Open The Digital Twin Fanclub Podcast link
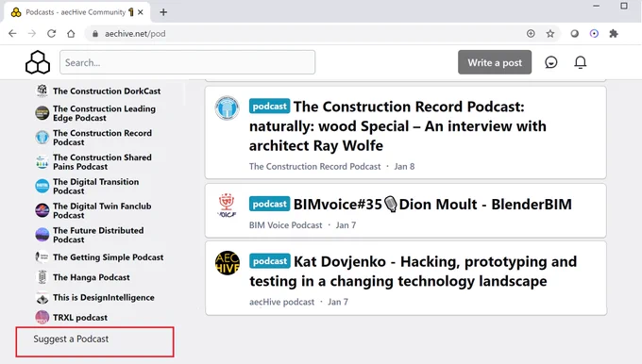 (102, 210)
